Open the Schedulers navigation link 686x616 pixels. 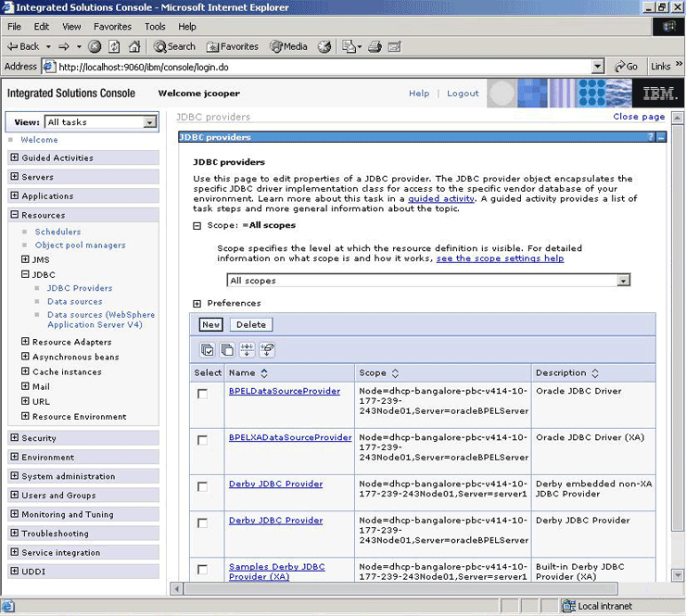tap(57, 232)
